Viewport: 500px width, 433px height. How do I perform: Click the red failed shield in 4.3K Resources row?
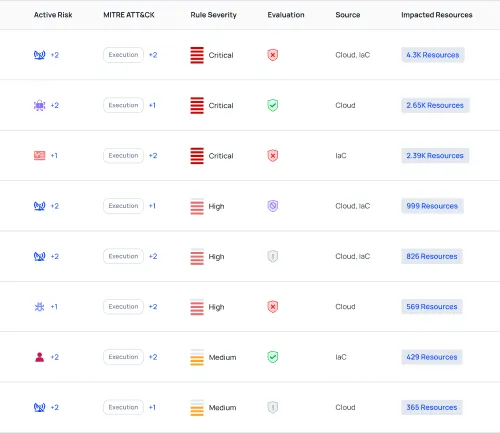pos(273,55)
